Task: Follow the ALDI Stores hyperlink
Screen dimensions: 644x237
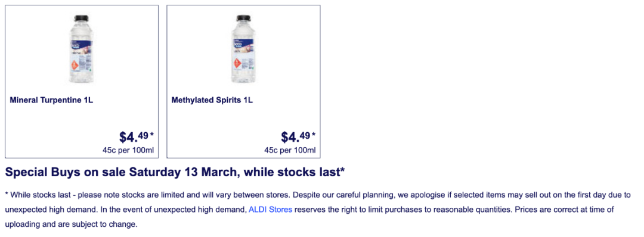Action: click(270, 210)
